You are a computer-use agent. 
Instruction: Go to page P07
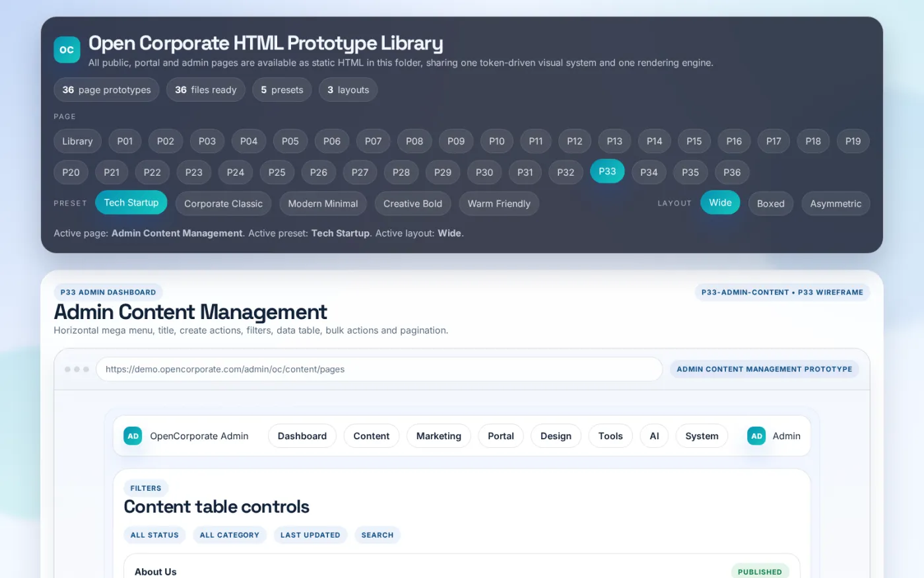[374, 141]
